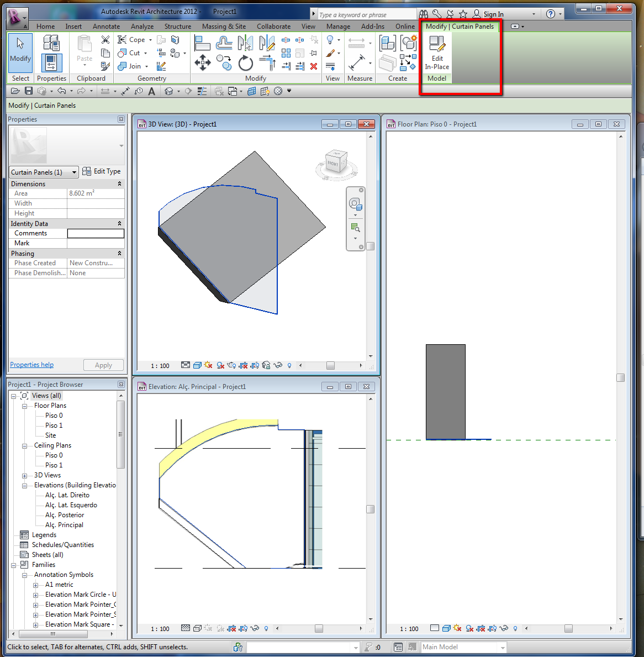Toggle the Properties palette button in ribbon
The image size is (644, 657).
[51, 63]
